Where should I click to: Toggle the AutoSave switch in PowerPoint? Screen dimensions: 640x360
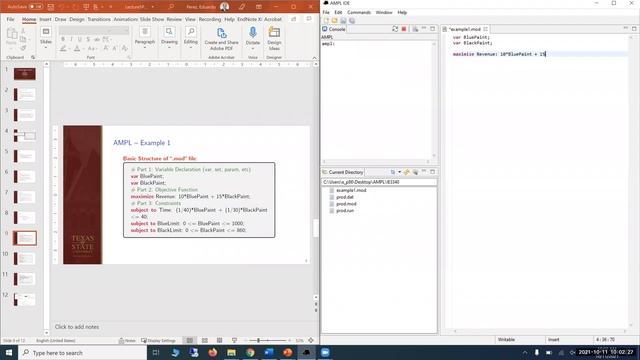point(36,7)
